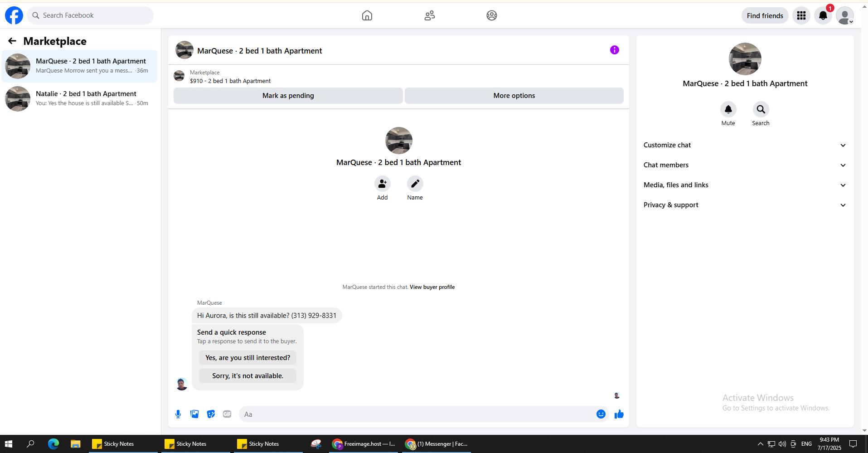Go to Home feed icon
Viewport: 868px width, 453px height.
367,15
